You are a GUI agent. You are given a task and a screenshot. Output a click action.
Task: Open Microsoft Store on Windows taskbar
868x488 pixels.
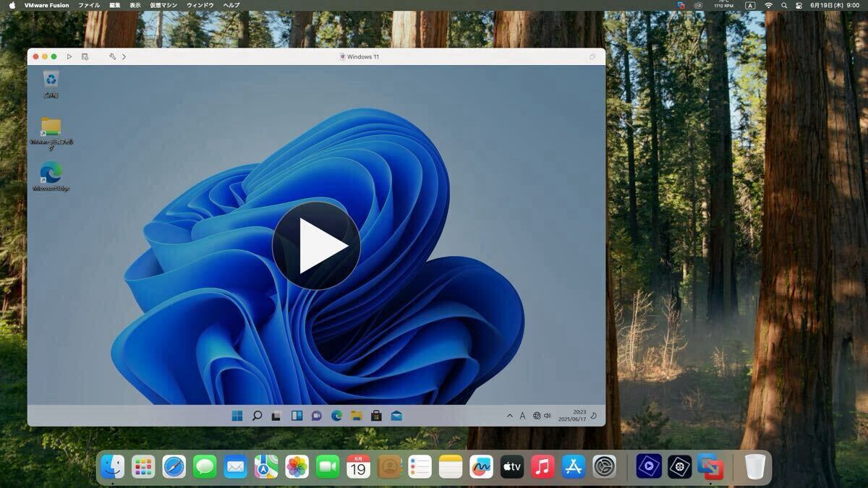point(376,416)
